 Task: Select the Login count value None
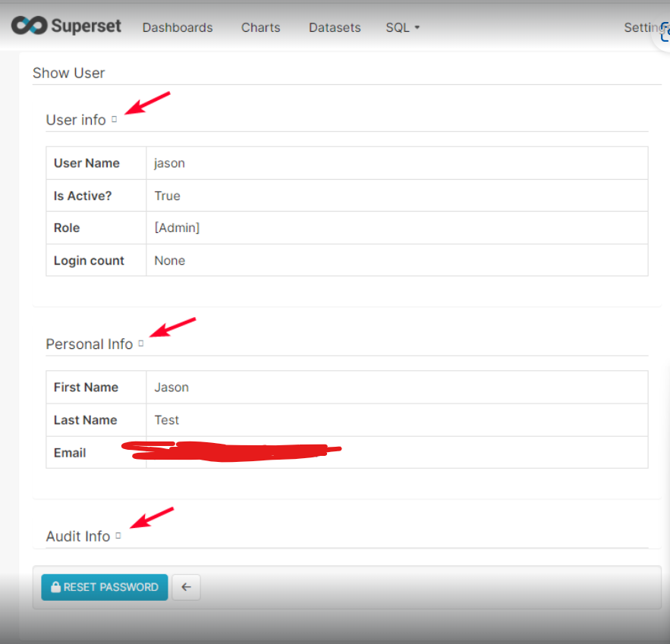coord(170,260)
